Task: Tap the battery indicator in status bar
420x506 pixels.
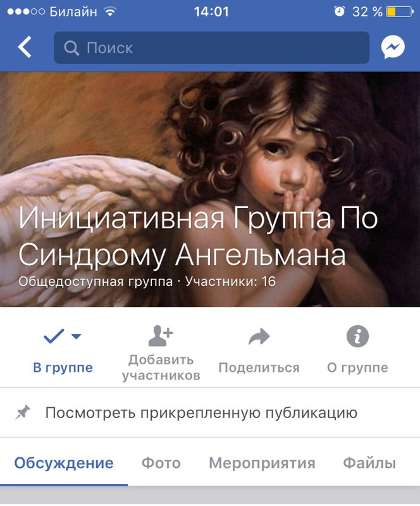Action: 400,12
